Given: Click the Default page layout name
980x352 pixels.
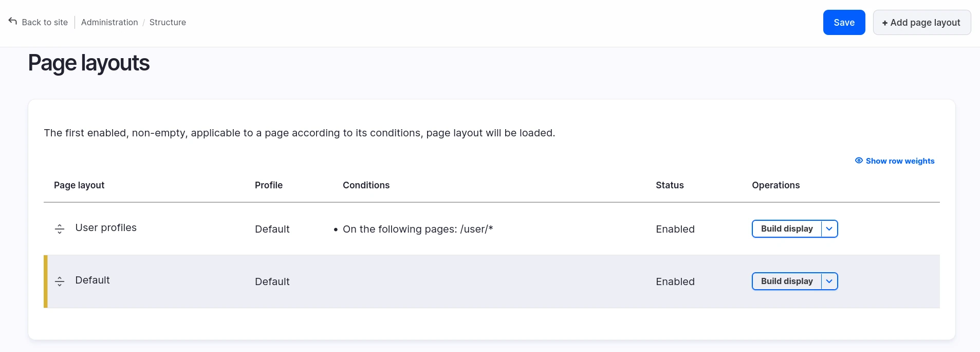Looking at the screenshot, I should pos(93,280).
